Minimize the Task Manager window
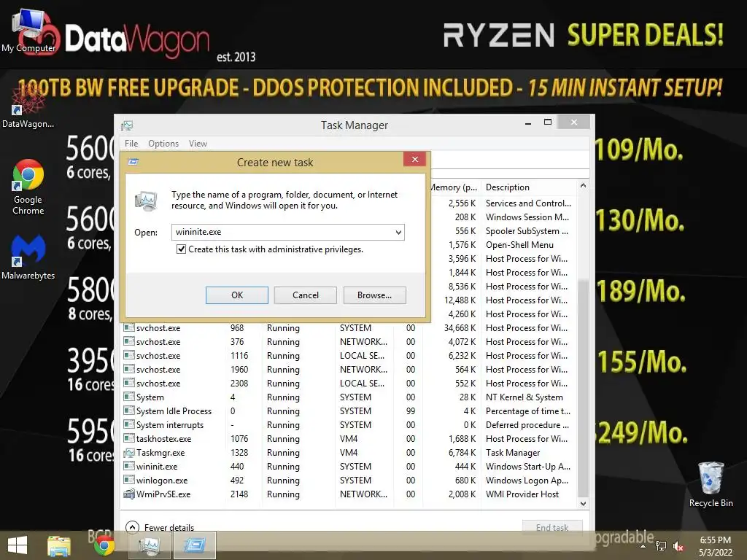 [528, 122]
